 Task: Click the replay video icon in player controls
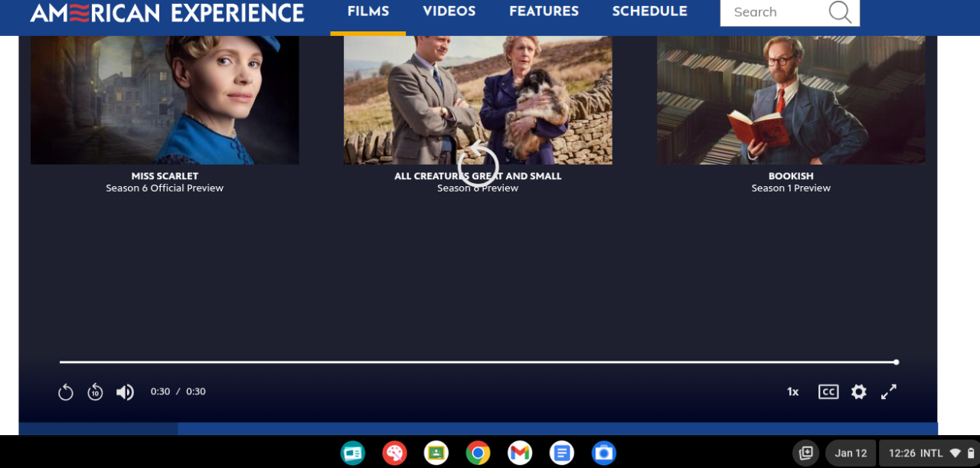pyautogui.click(x=66, y=392)
